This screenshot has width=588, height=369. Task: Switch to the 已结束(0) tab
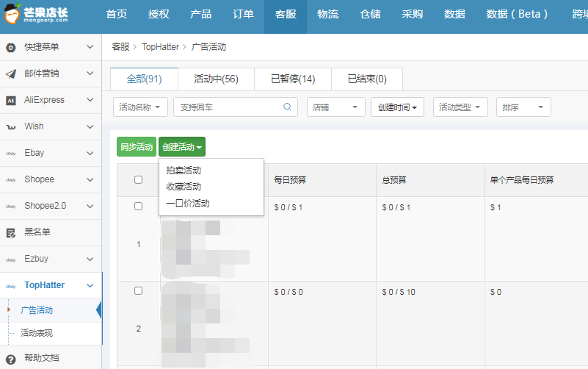(367, 79)
